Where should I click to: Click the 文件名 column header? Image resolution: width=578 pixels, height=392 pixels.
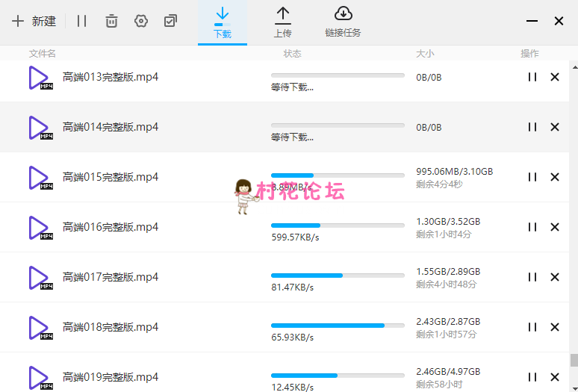pyautogui.click(x=43, y=54)
